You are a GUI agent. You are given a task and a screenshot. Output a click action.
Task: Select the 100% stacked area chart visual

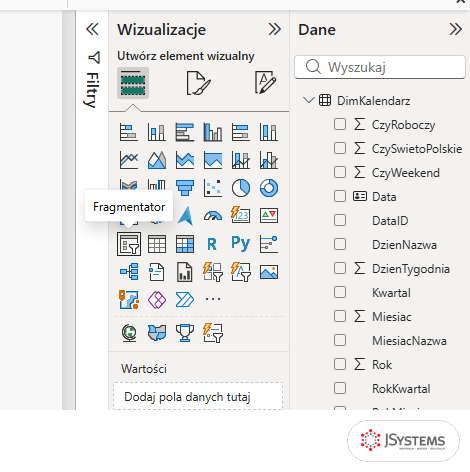tap(213, 160)
